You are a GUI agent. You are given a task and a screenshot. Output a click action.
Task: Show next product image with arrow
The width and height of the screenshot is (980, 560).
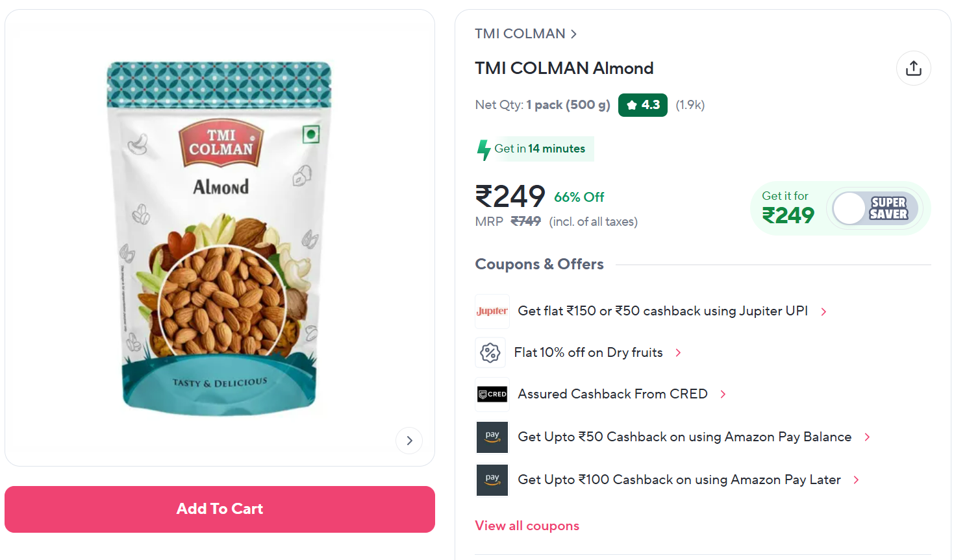coord(409,441)
